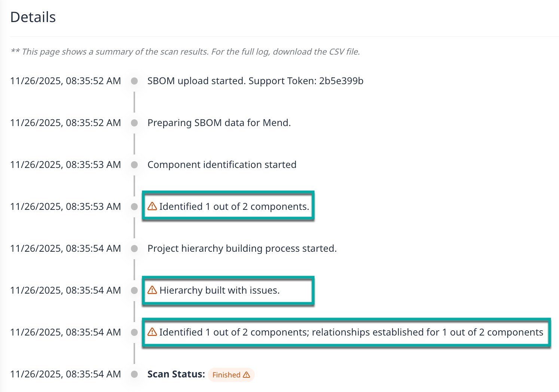This screenshot has height=392, width=559.
Task: Click the "Preparing SBOM data for Mend" entry
Action: coord(219,123)
